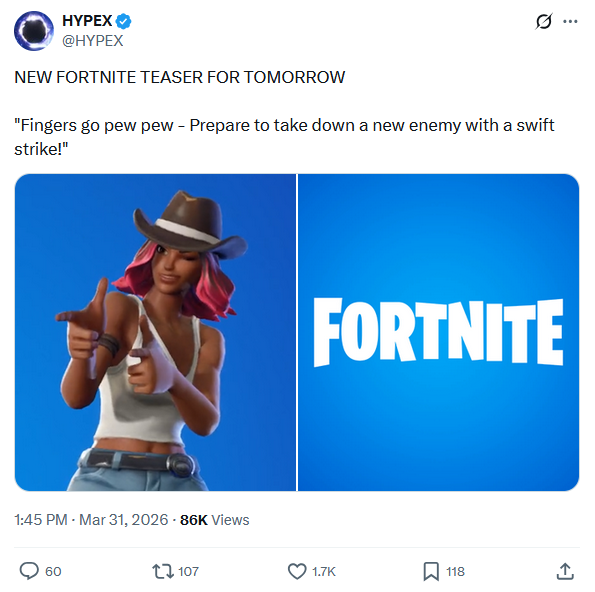Click the reply speech bubble icon
Screen dimensions: 595x592
[x=29, y=571]
